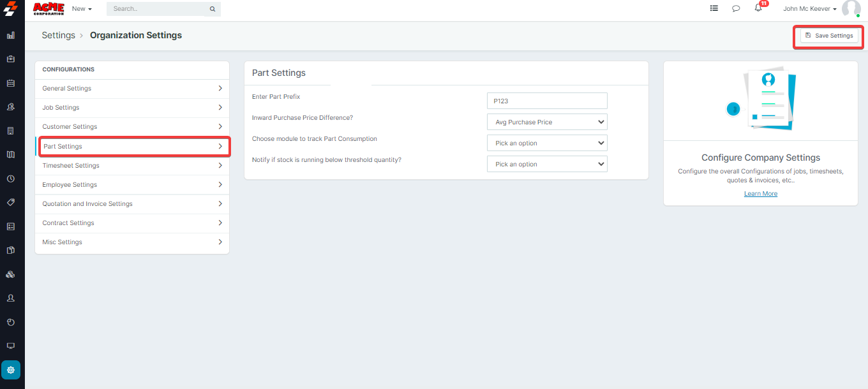Click the map icon in left sidebar
The width and height of the screenshot is (868, 389).
(11, 154)
